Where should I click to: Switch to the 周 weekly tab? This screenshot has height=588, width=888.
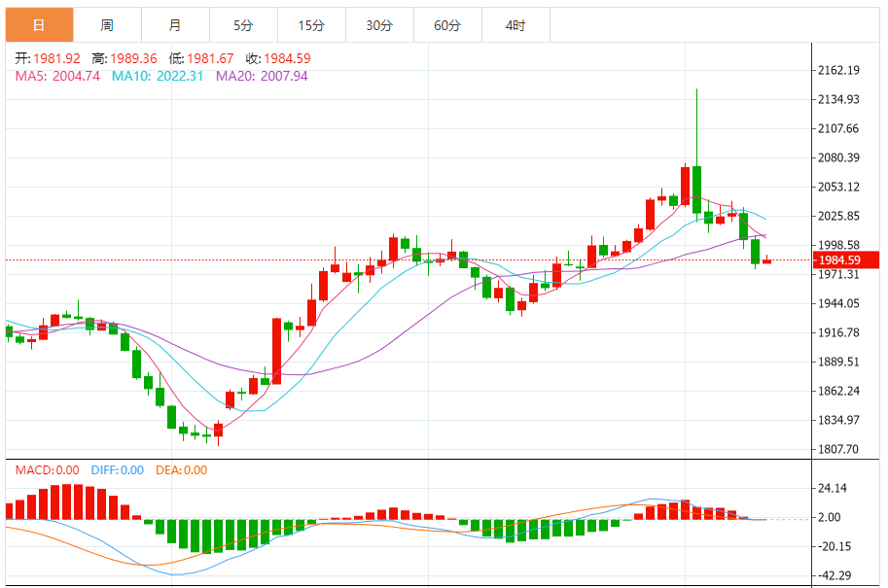click(107, 25)
